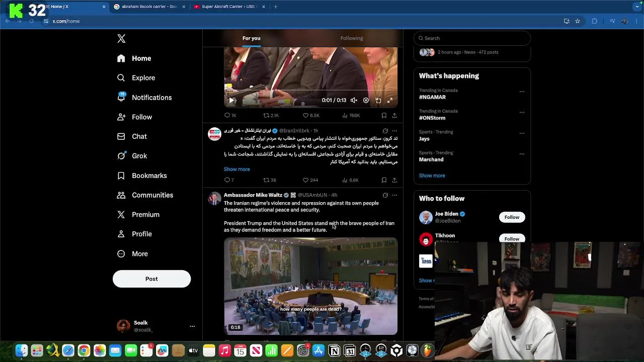
Task: Follow Joe Biden
Action: pyautogui.click(x=512, y=217)
